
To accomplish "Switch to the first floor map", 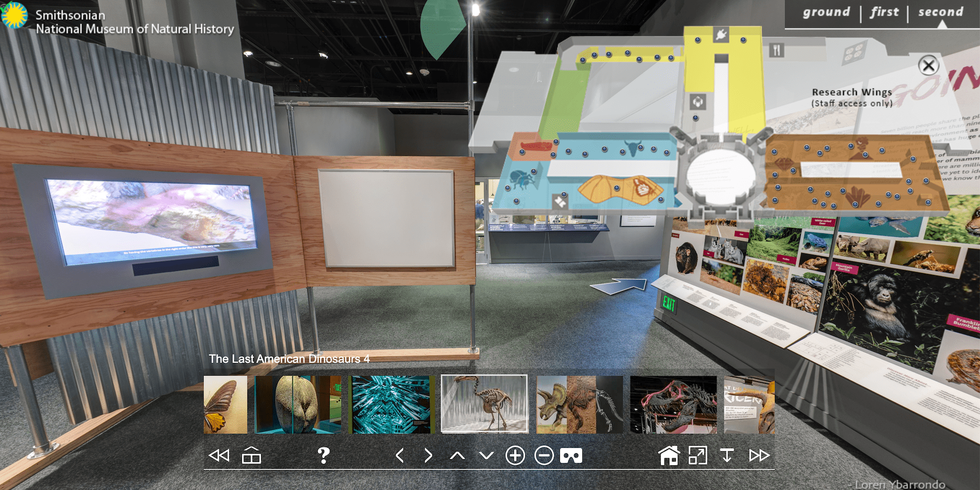I will point(885,12).
